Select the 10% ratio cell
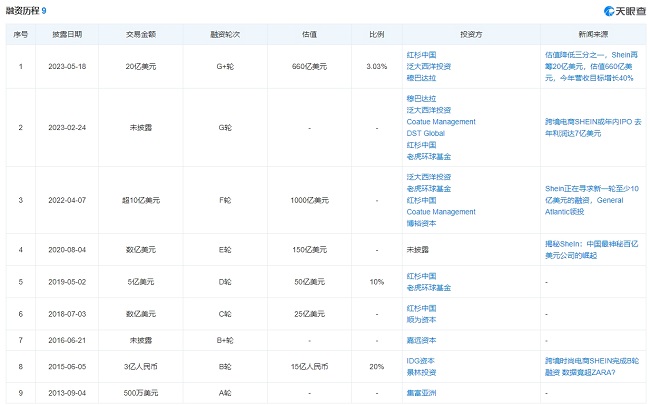 (x=376, y=282)
